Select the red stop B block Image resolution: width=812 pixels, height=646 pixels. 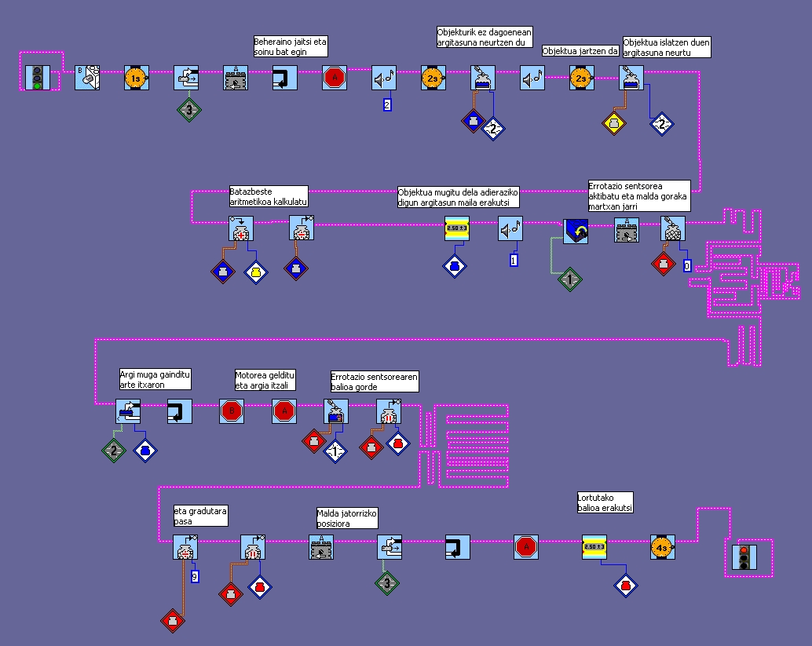232,411
